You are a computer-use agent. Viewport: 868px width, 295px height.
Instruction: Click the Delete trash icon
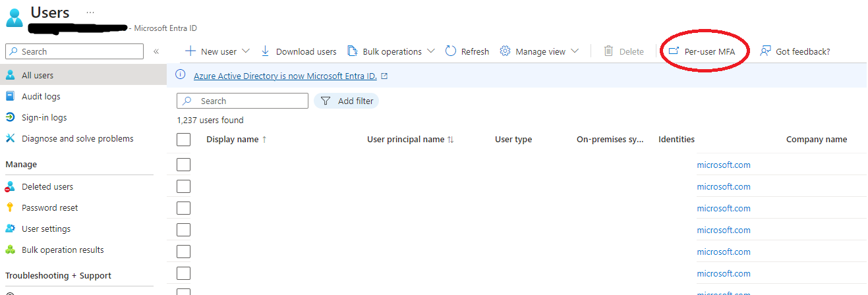pos(609,51)
